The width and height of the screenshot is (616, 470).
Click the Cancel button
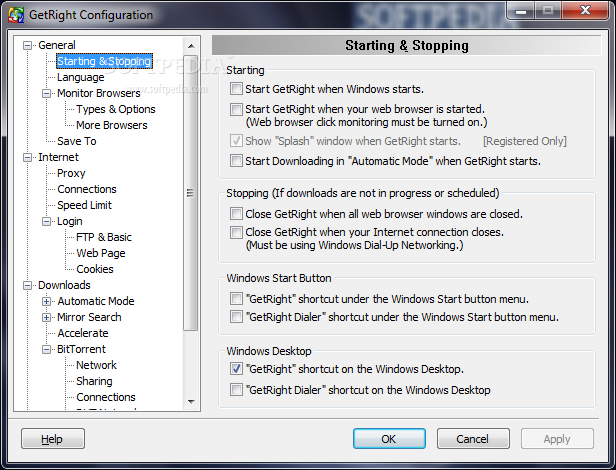click(x=473, y=439)
